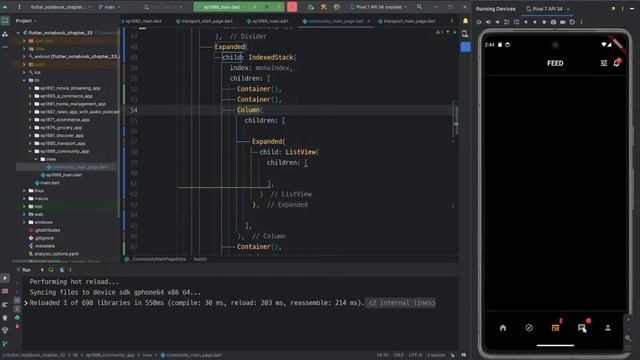Switch to transport_start_page.dart tab
The image size is (640, 360).
(204, 21)
